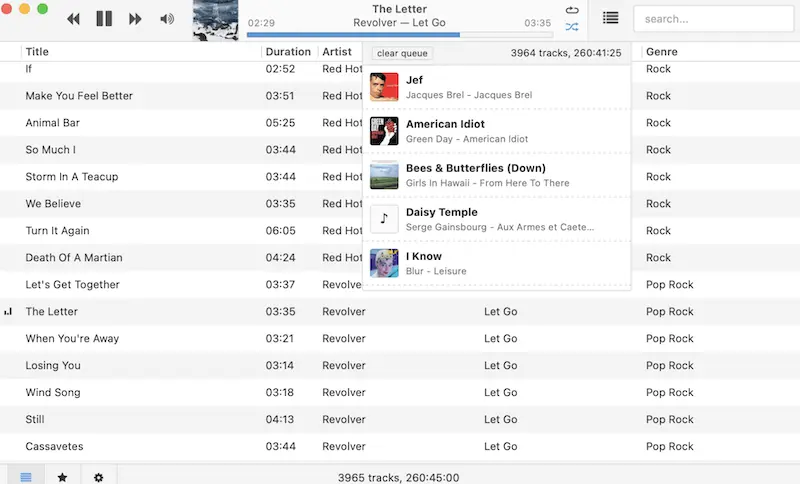Click the elapsed time 02:29
This screenshot has width=800, height=484.
click(261, 23)
